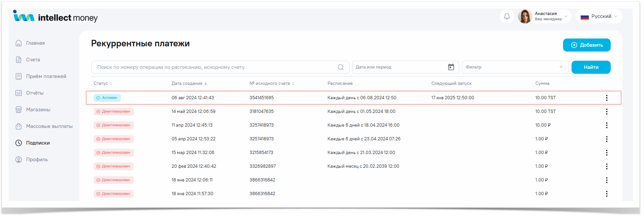Click the intellect money logo
The height and width of the screenshot is (217, 644).
[x=55, y=17]
